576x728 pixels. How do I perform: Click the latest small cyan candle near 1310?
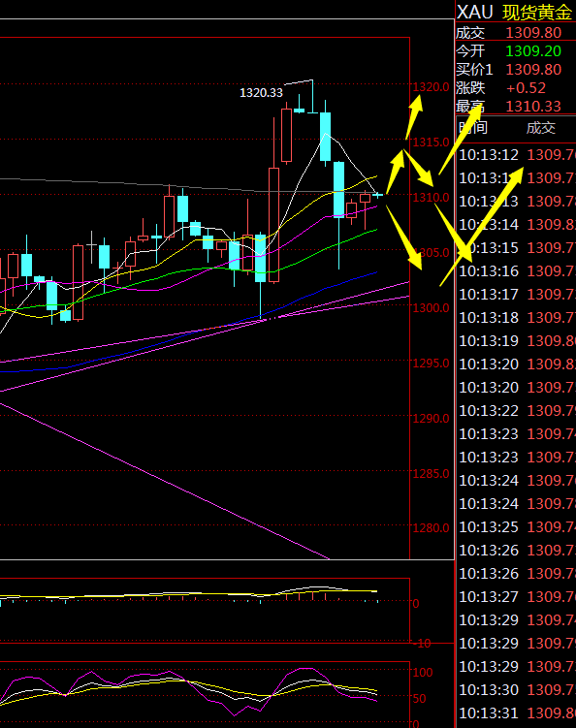377,195
